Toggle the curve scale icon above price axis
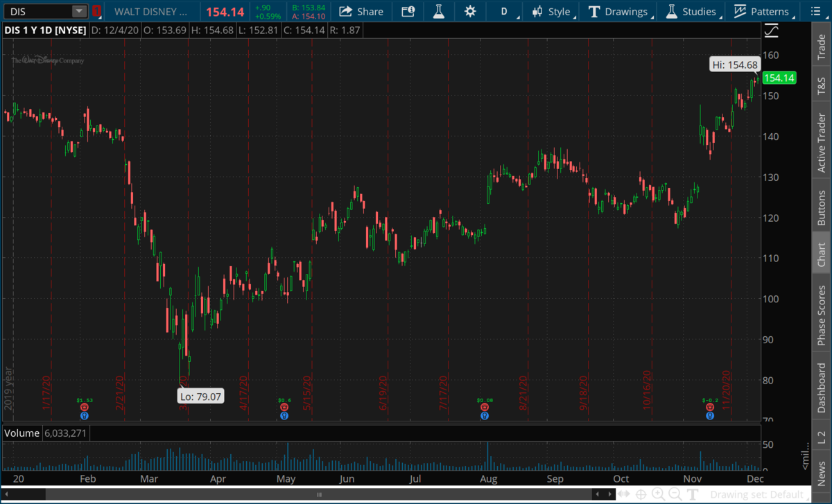The width and height of the screenshot is (832, 504). 772,31
